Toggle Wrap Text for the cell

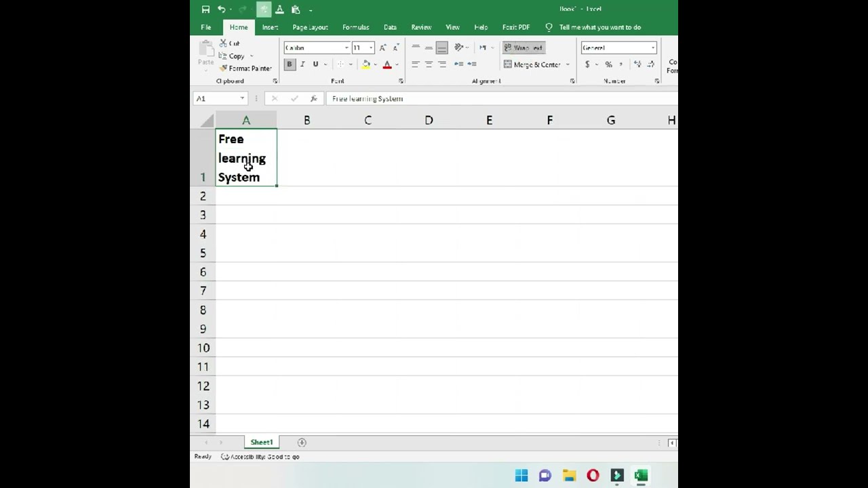[x=524, y=47]
